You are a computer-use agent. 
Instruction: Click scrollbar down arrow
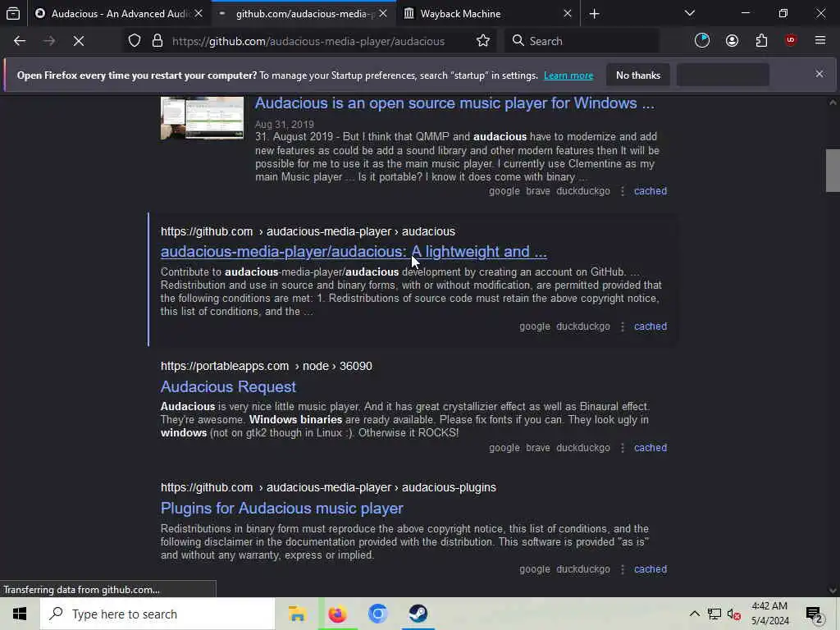coord(833,591)
